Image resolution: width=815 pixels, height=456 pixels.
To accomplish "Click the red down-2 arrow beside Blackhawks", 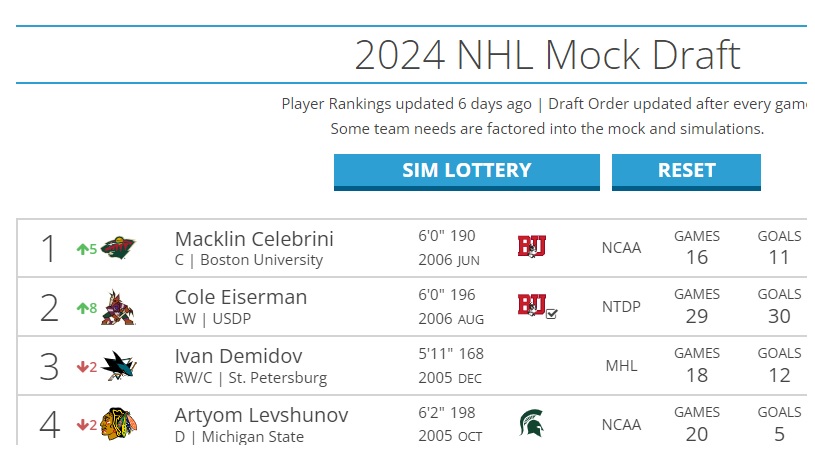I will [87, 425].
